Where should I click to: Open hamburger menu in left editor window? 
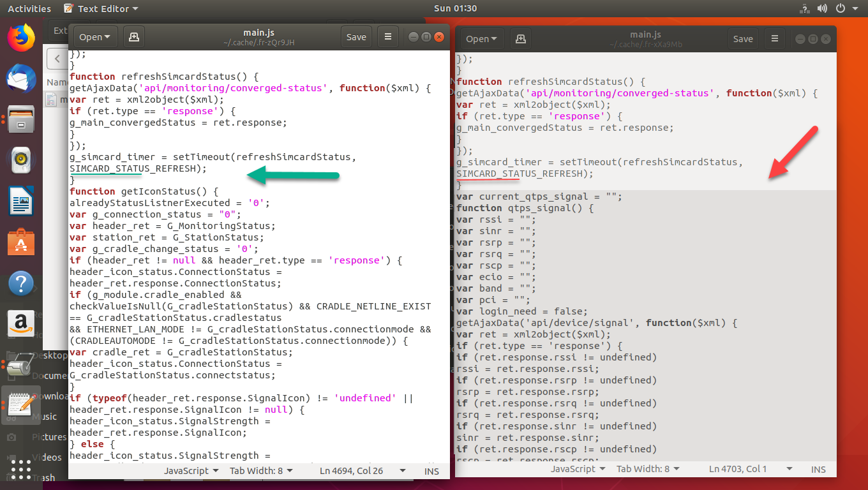coord(387,37)
